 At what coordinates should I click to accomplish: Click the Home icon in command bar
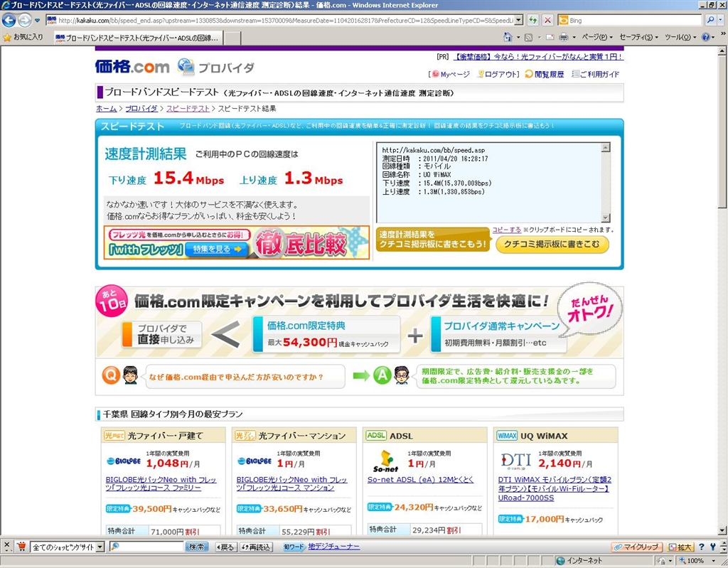click(x=508, y=37)
